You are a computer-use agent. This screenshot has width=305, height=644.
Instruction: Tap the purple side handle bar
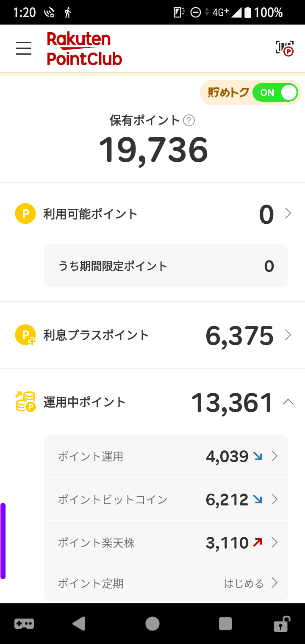click(3, 541)
